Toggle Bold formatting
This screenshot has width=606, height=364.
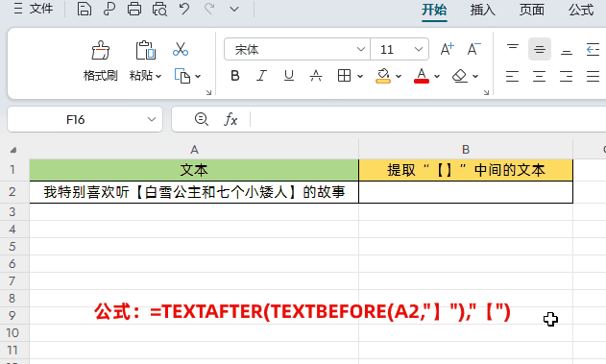(235, 76)
